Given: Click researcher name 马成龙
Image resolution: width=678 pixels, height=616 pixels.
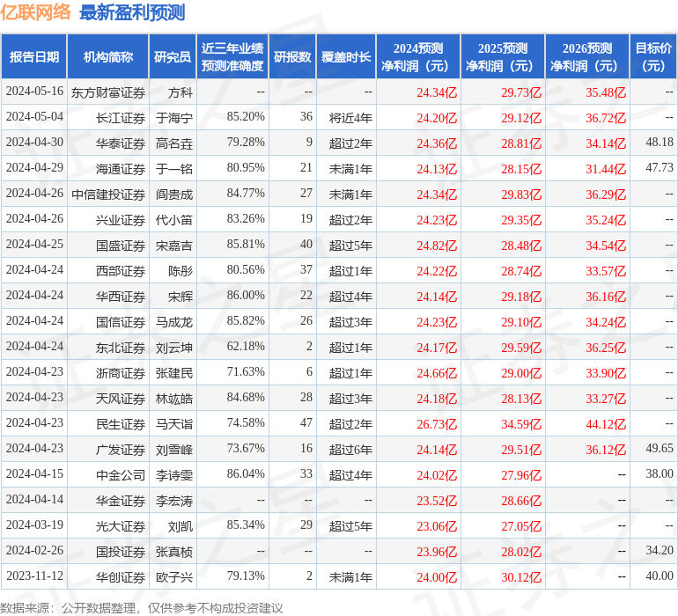Looking at the screenshot, I should 174,321.
